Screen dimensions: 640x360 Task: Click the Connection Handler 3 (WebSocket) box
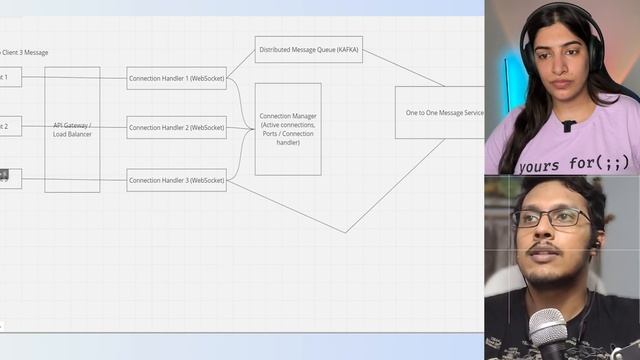click(x=176, y=180)
